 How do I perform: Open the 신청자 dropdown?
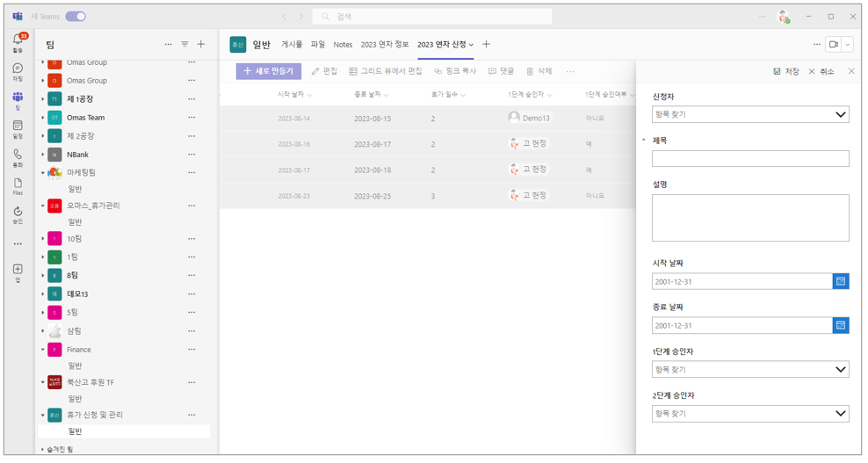(750, 114)
